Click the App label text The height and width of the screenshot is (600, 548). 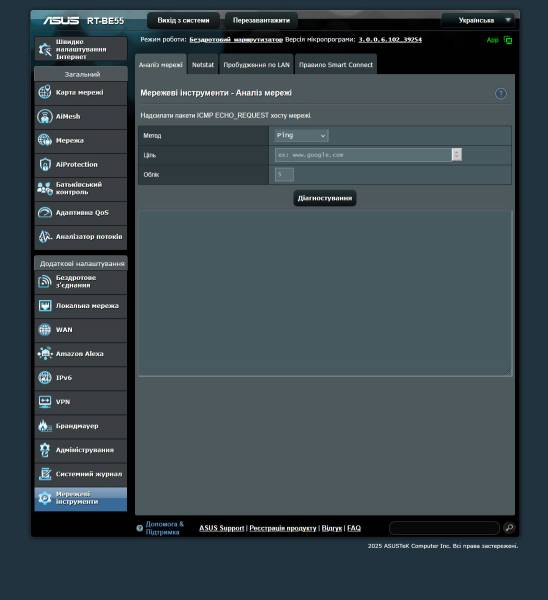pos(493,40)
